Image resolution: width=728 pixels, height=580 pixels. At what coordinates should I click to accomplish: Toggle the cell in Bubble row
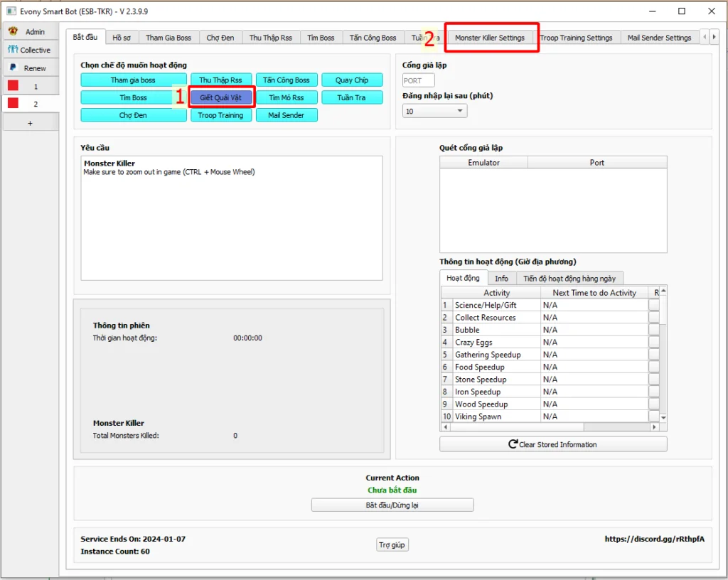(x=654, y=330)
